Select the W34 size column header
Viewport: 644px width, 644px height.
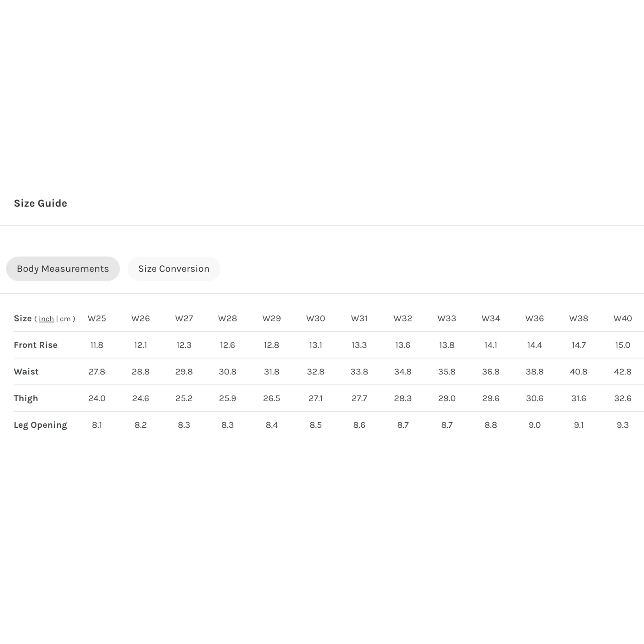[x=491, y=318]
